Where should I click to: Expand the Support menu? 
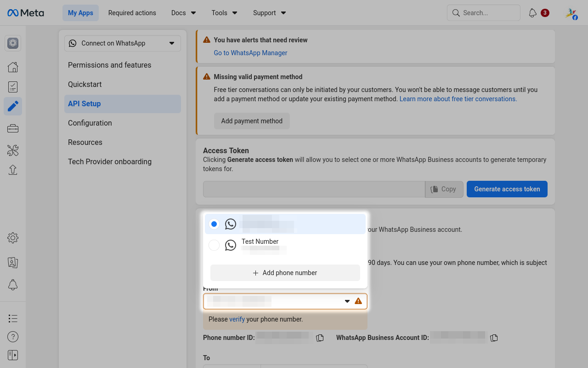(x=269, y=13)
